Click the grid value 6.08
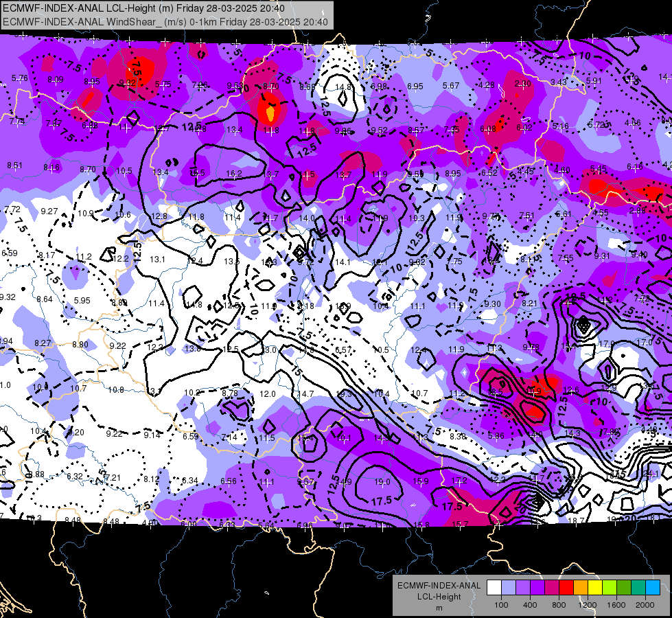The image size is (672, 618). coord(488,128)
